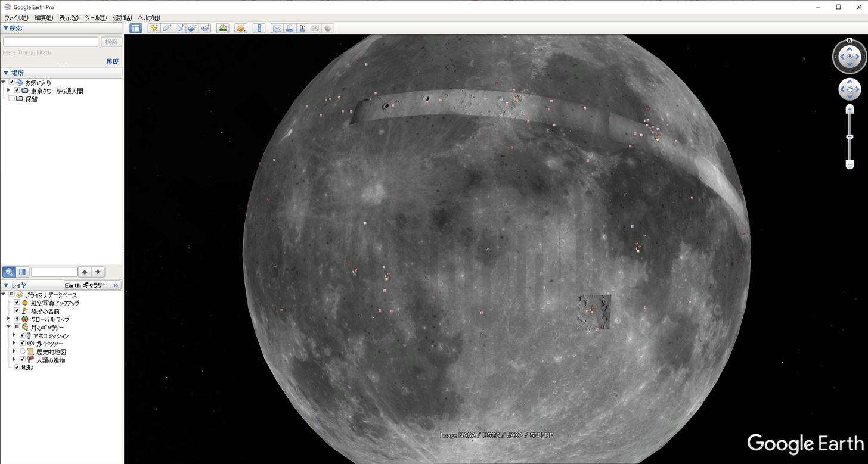Add a placemark with the pushpin tool
The image size is (868, 464).
pos(154,28)
